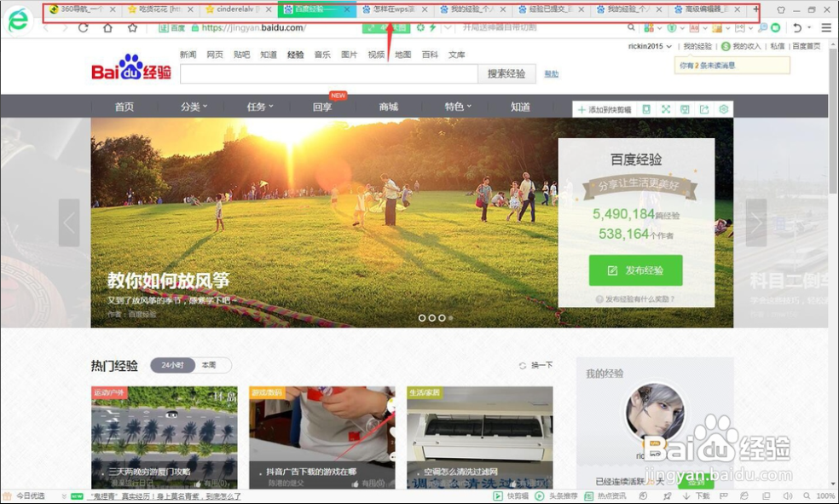This screenshot has width=839, height=504.
Task: Show previous carousel slide with left arrow
Action: (x=69, y=223)
